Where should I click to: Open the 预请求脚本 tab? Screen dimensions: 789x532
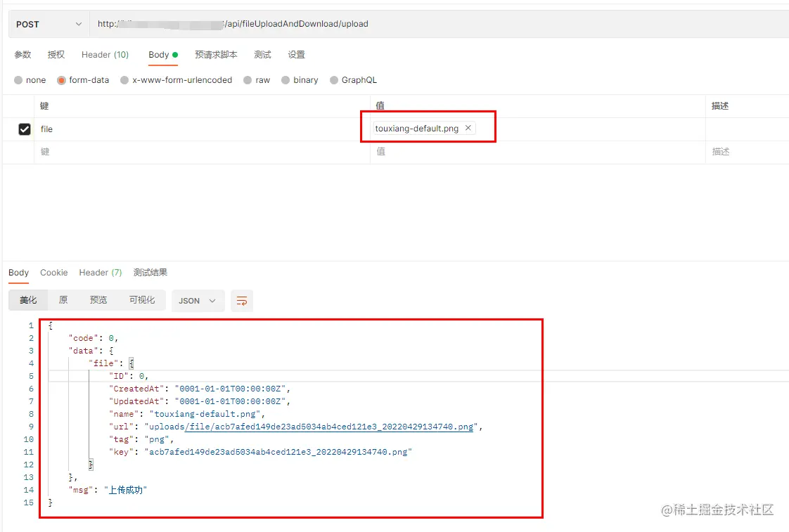216,54
